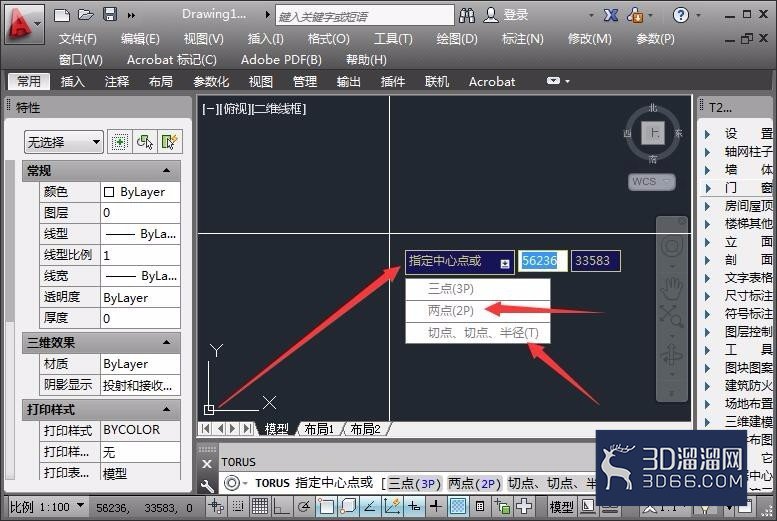The height and width of the screenshot is (521, 777).
Task: Toggle Ortho Mode in status bar
Action: pos(281,507)
